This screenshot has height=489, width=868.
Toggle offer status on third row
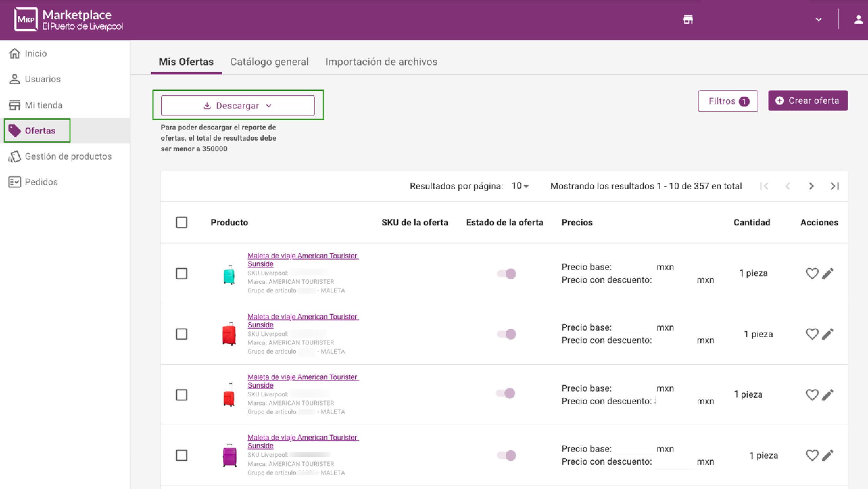506,393
